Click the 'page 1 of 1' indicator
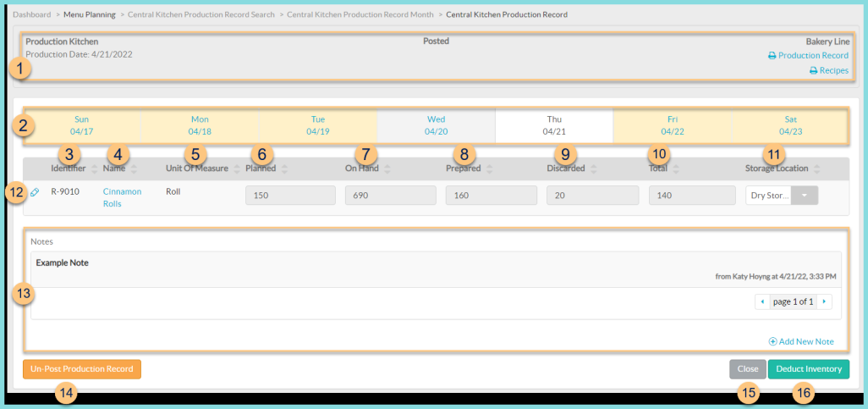Viewport: 868px width, 409px height. (x=794, y=302)
